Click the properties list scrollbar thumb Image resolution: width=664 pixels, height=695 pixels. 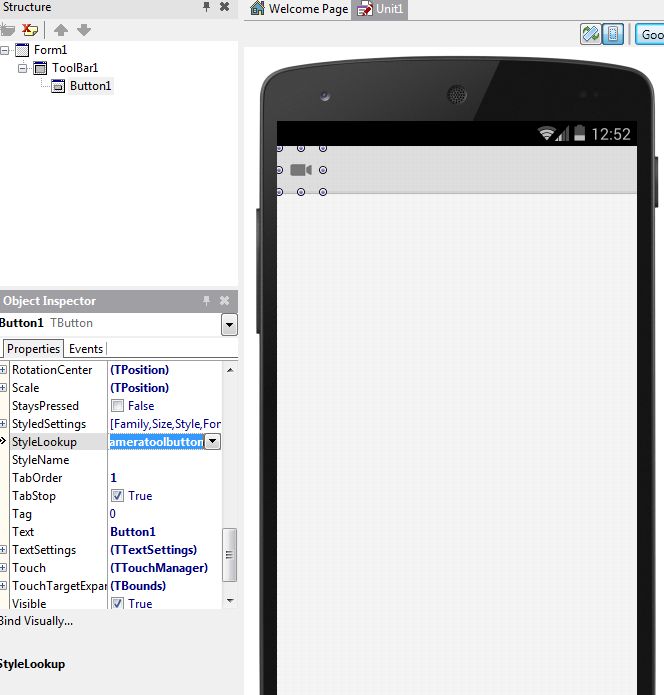(x=229, y=554)
